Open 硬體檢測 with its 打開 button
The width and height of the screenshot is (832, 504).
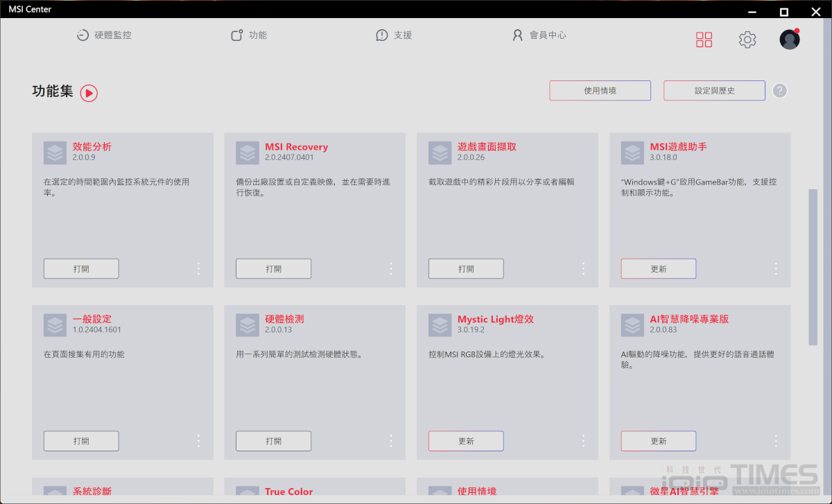tap(274, 441)
